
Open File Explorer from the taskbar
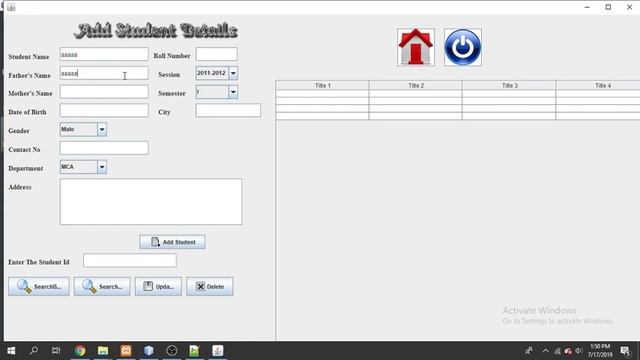tap(103, 351)
